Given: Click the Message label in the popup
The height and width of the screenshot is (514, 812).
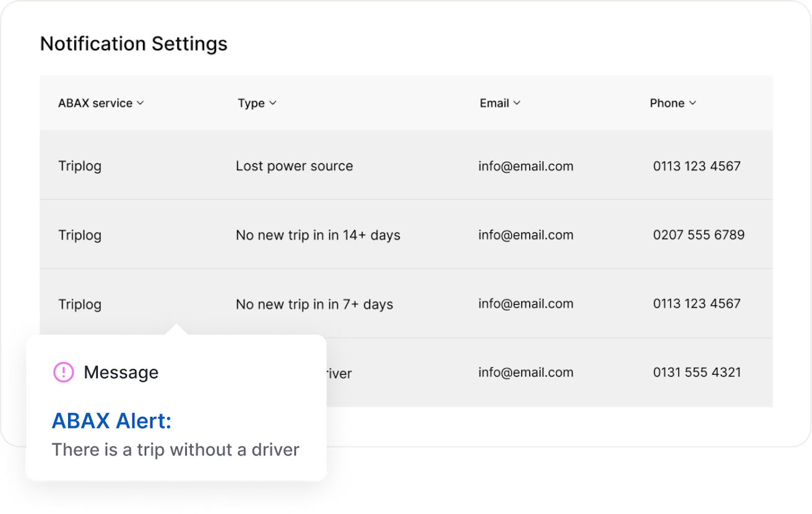Looking at the screenshot, I should click(x=121, y=372).
